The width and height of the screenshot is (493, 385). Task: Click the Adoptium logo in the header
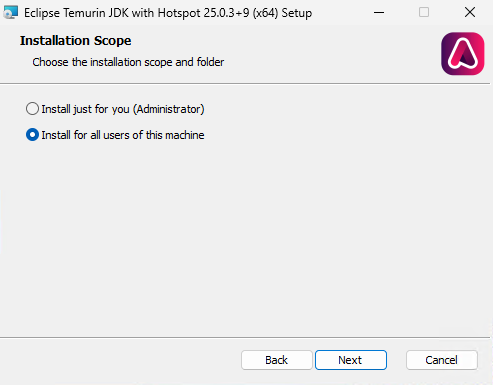[x=463, y=54]
